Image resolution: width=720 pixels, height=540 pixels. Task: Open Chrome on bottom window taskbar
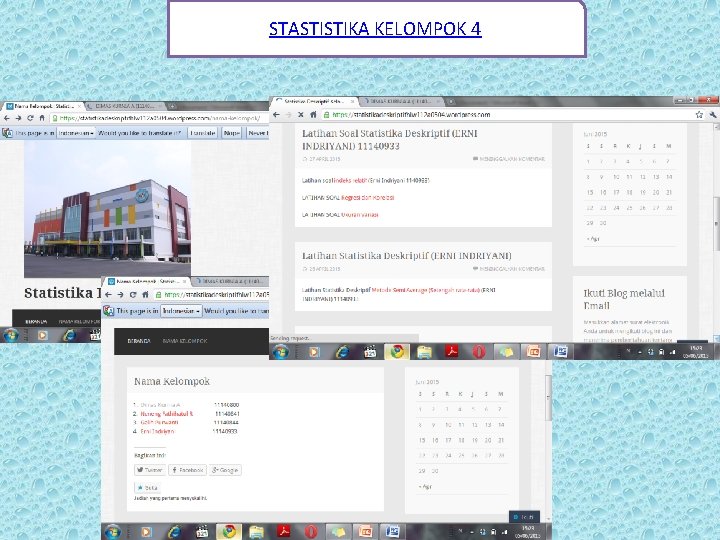click(229, 532)
